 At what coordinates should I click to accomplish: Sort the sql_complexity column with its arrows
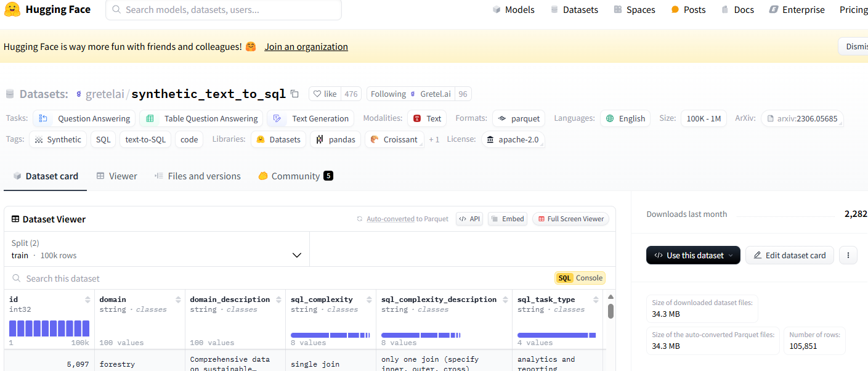click(x=369, y=300)
